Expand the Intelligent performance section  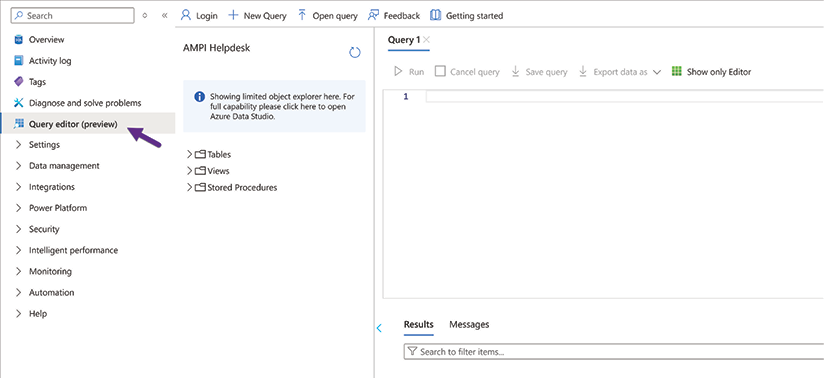coord(18,250)
